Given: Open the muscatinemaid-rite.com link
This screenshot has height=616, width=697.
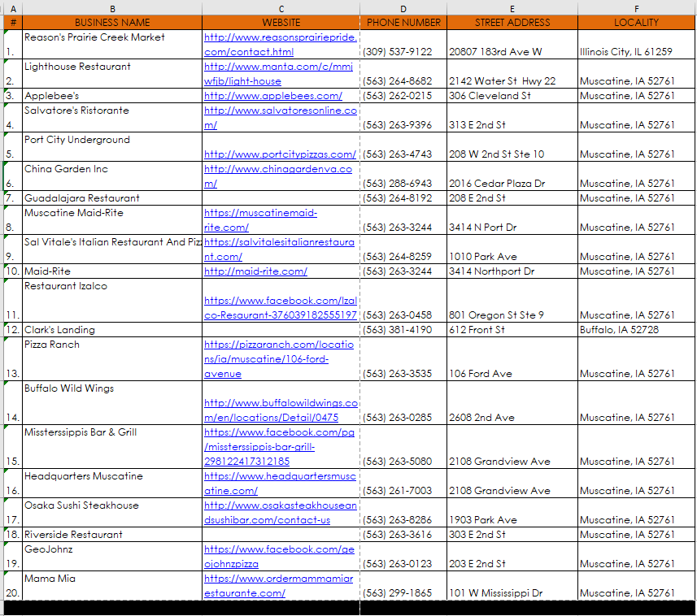Looking at the screenshot, I should pos(260,220).
